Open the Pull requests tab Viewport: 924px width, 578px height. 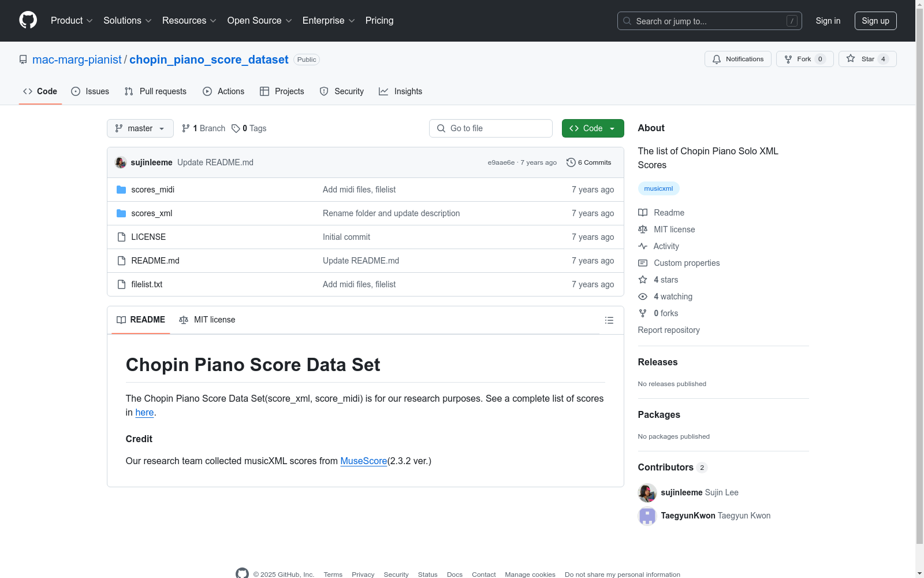155,91
